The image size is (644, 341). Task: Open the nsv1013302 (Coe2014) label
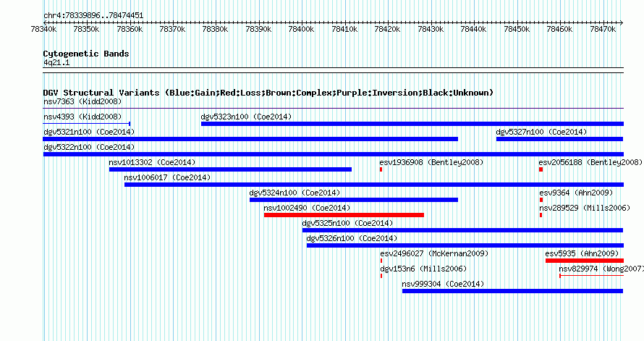pyautogui.click(x=153, y=162)
